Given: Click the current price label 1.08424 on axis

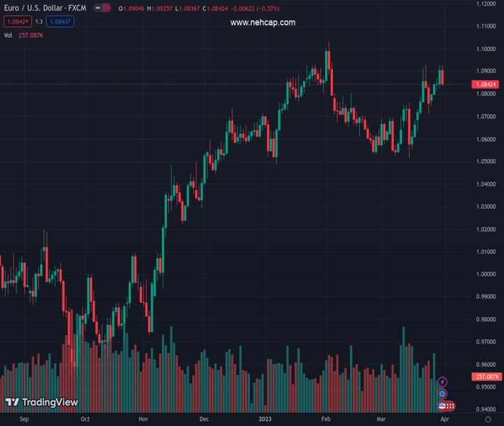Looking at the screenshot, I should (x=486, y=84).
